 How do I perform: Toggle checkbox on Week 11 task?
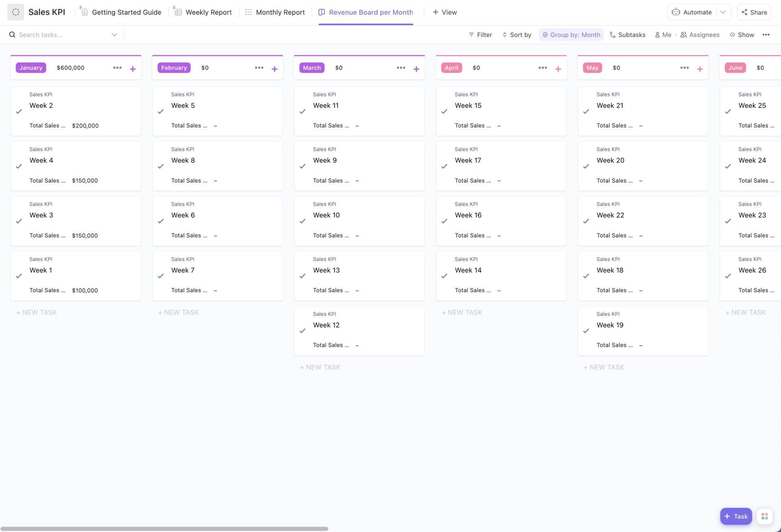click(303, 111)
